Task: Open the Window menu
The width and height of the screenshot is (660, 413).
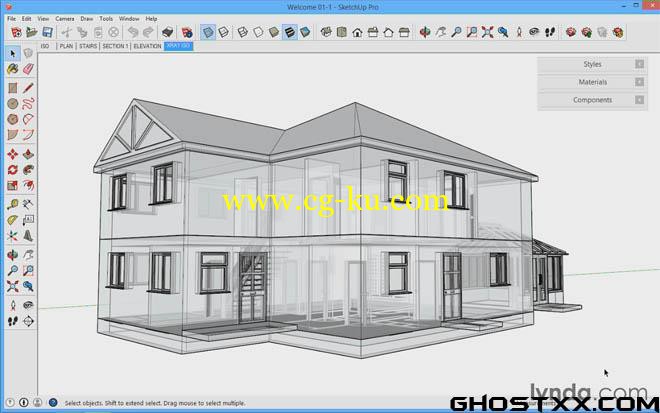Action: (129, 19)
